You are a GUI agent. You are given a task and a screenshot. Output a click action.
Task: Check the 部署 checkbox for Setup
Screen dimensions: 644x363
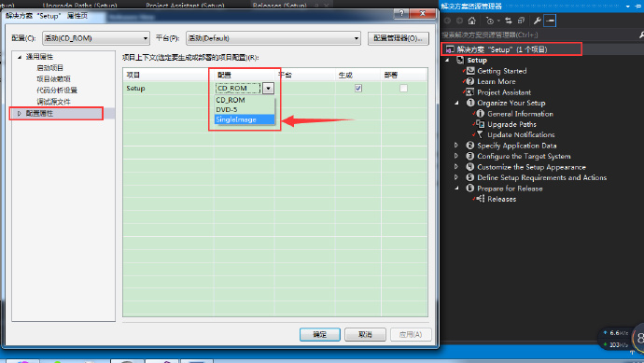tap(404, 89)
